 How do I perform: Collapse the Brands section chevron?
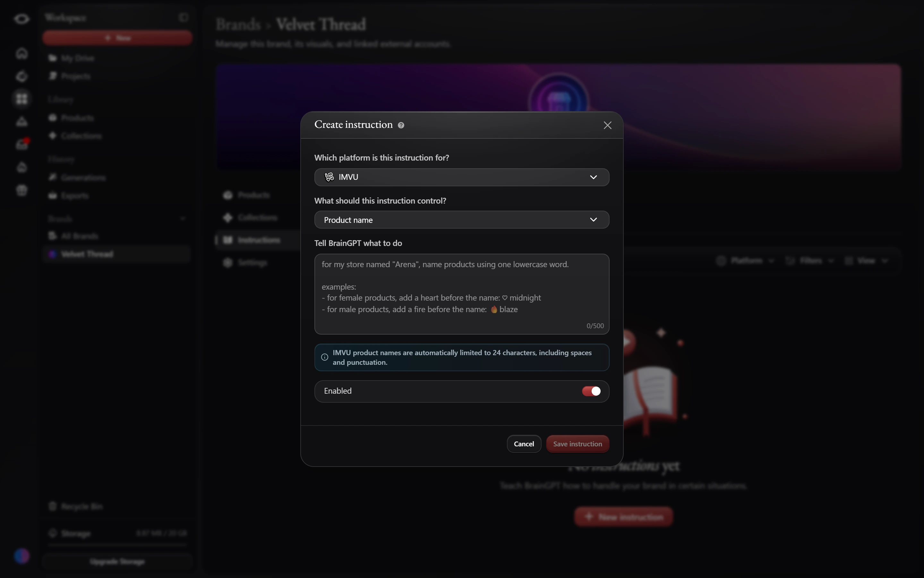point(183,218)
